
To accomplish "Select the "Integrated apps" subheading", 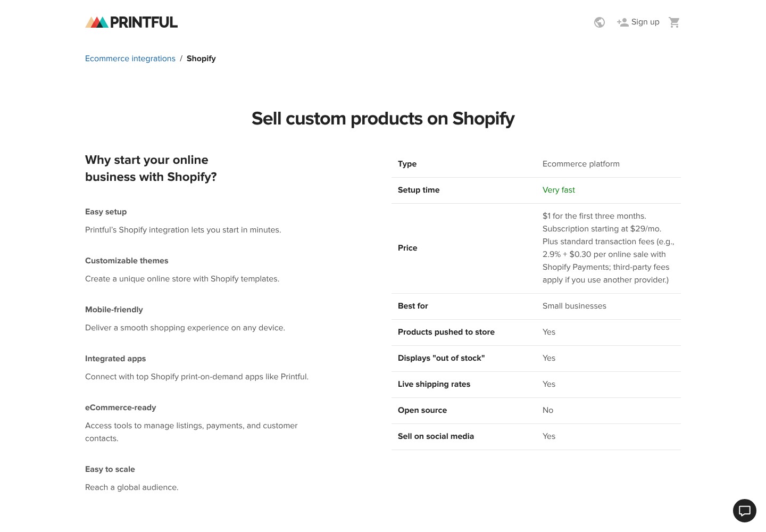I will point(115,359).
